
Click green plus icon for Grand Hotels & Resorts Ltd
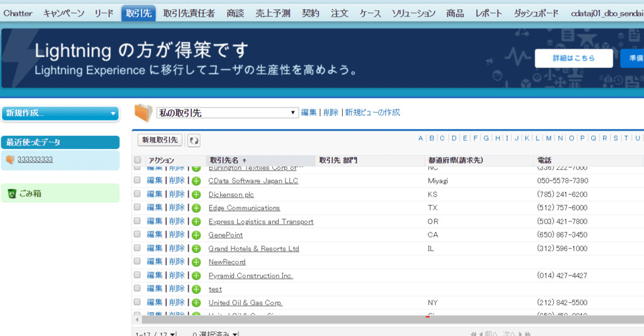pyautogui.click(x=196, y=249)
